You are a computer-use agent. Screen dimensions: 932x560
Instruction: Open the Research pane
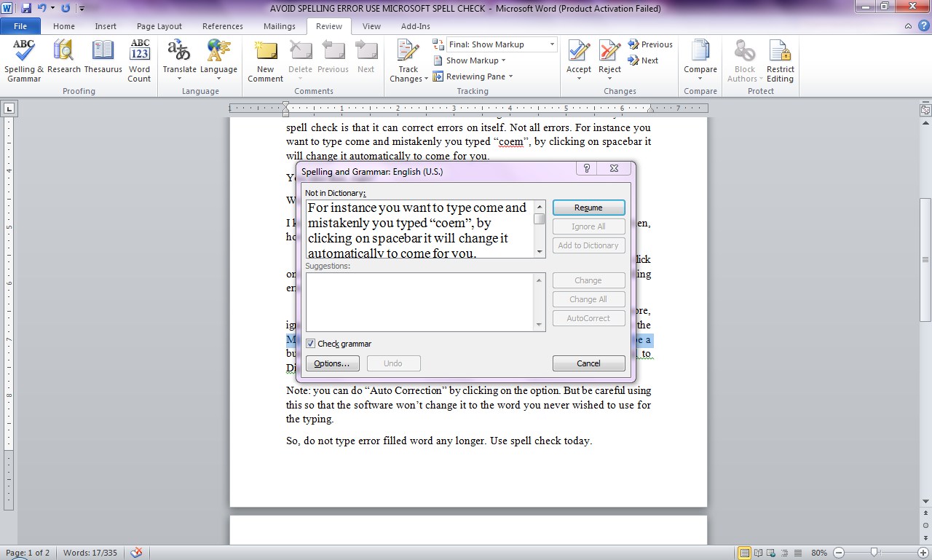point(64,57)
